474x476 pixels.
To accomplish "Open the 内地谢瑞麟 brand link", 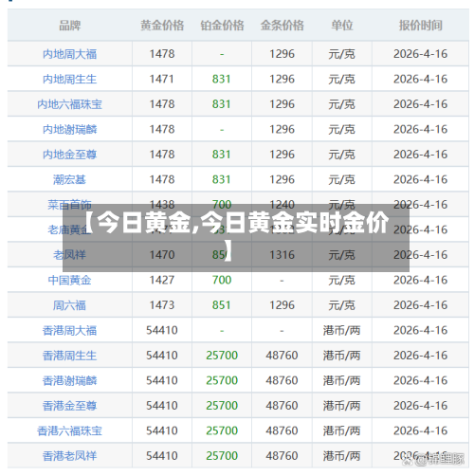I will tap(69, 129).
